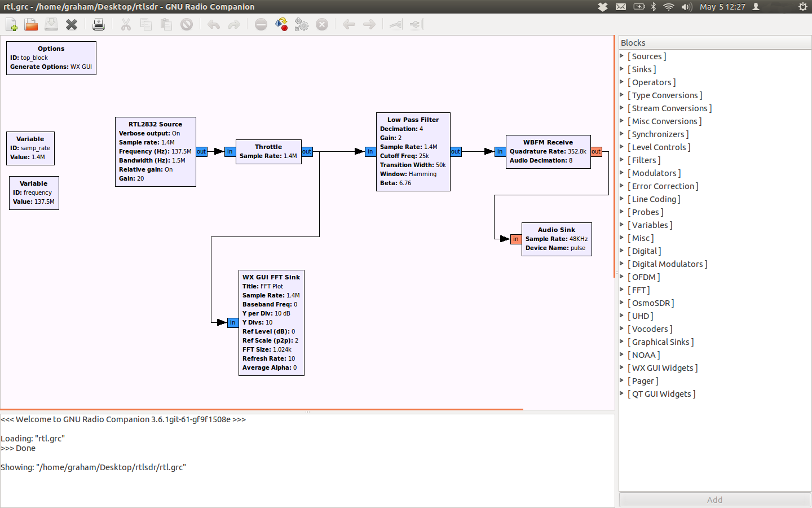812x508 pixels.
Task: Select the Level Controls tree row
Action: [x=715, y=147]
